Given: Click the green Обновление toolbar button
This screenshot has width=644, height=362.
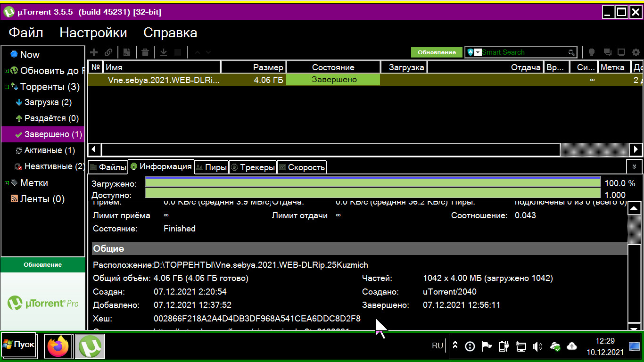Looking at the screenshot, I should click(437, 52).
